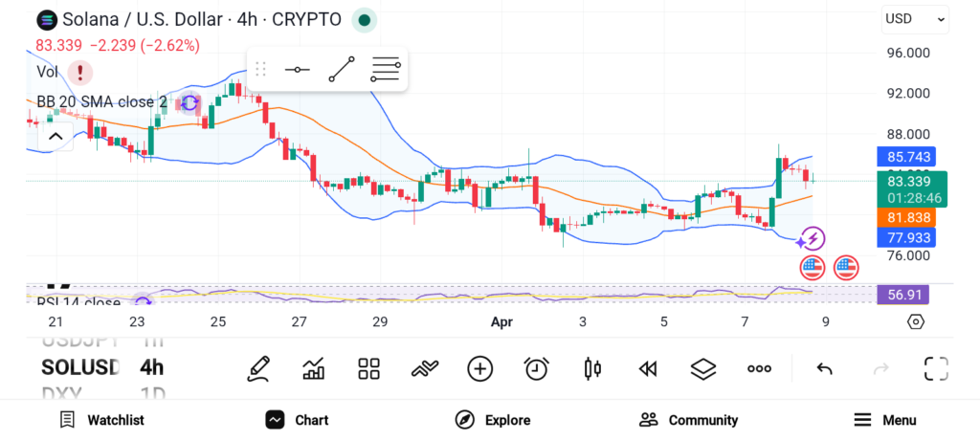980x441 pixels.
Task: Select the trend line drawing tool
Action: 342,70
